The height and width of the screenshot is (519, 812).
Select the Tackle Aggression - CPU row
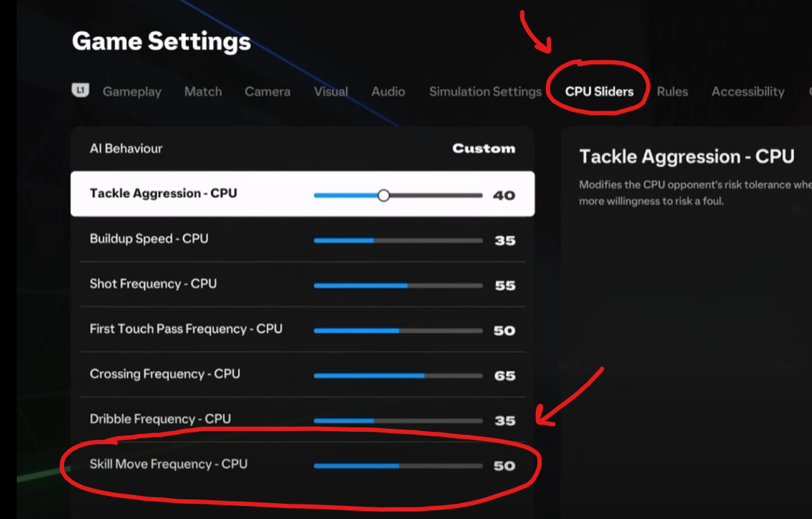[x=302, y=194]
